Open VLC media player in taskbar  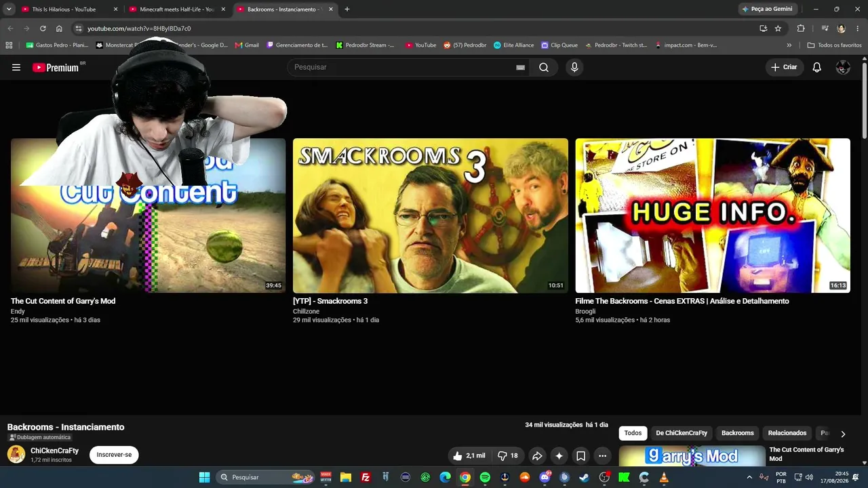click(664, 477)
